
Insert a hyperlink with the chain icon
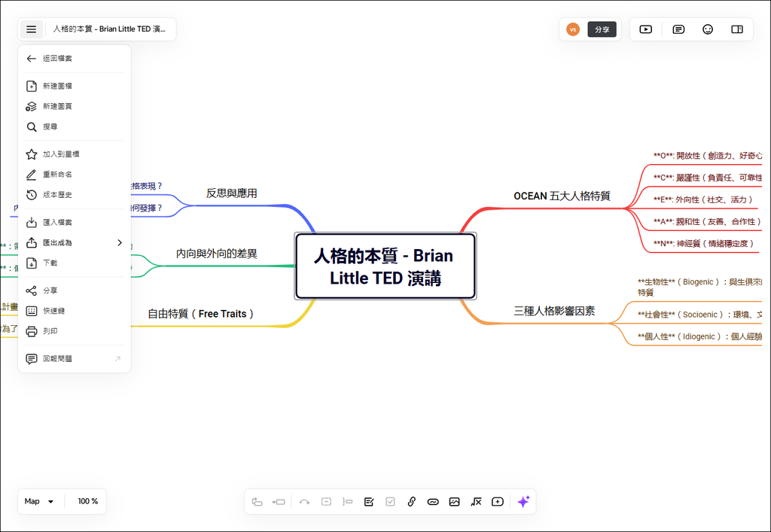pos(412,502)
